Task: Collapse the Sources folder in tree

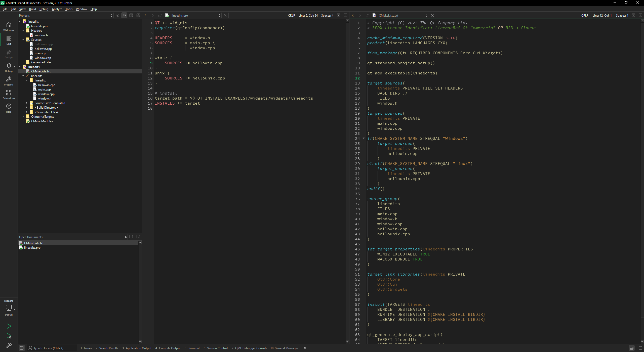Action: [x=23, y=40]
